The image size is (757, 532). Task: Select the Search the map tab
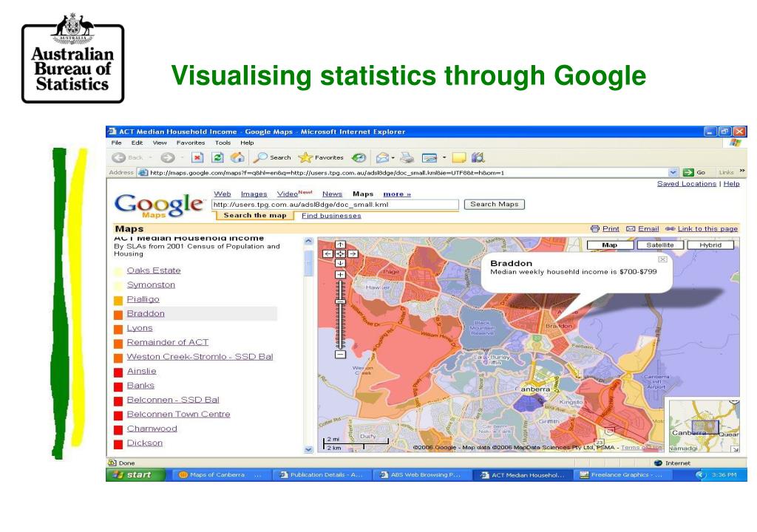pos(254,215)
